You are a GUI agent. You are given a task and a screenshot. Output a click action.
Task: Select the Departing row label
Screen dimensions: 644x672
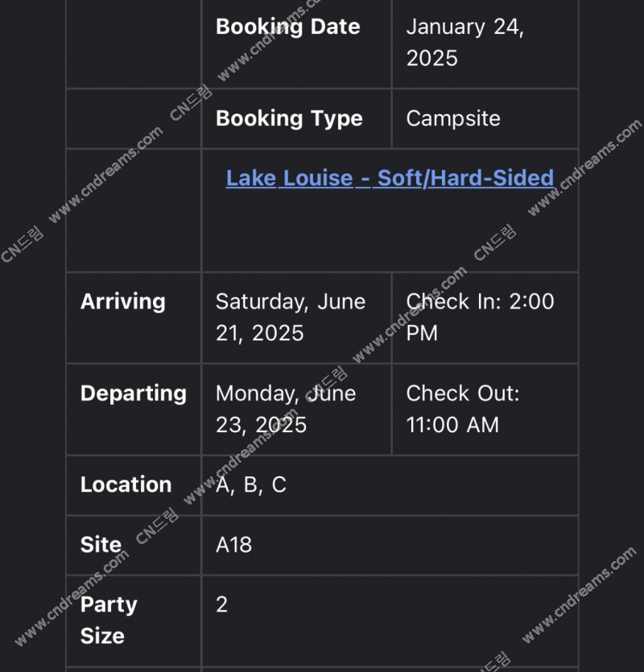point(134,393)
